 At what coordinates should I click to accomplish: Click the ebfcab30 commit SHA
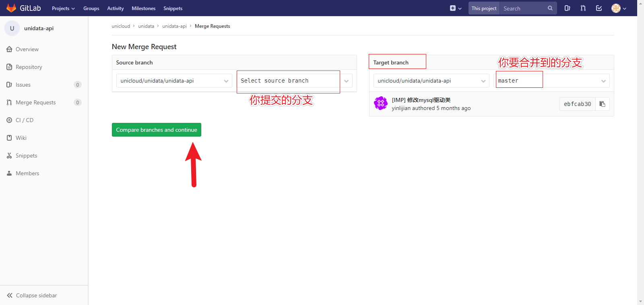(578, 104)
